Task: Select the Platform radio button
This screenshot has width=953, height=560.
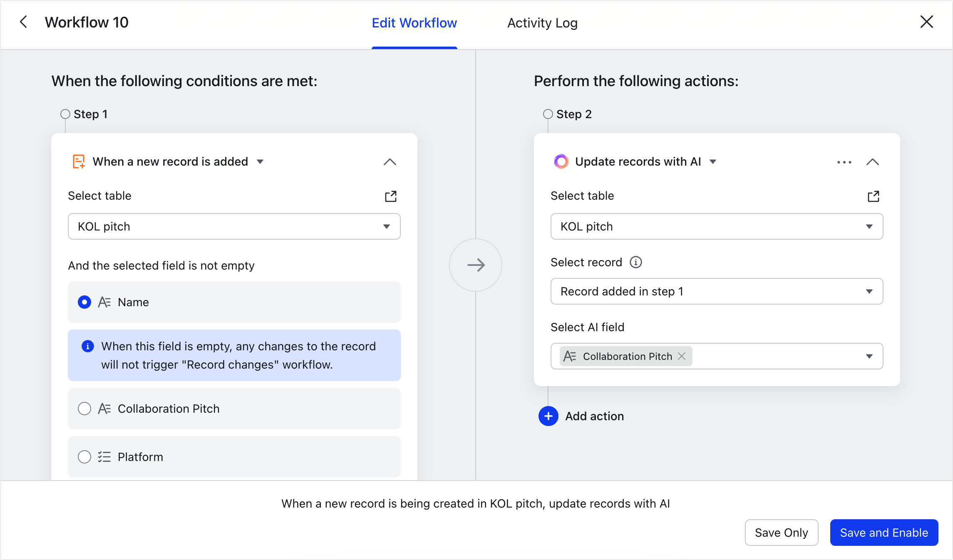Action: (84, 457)
